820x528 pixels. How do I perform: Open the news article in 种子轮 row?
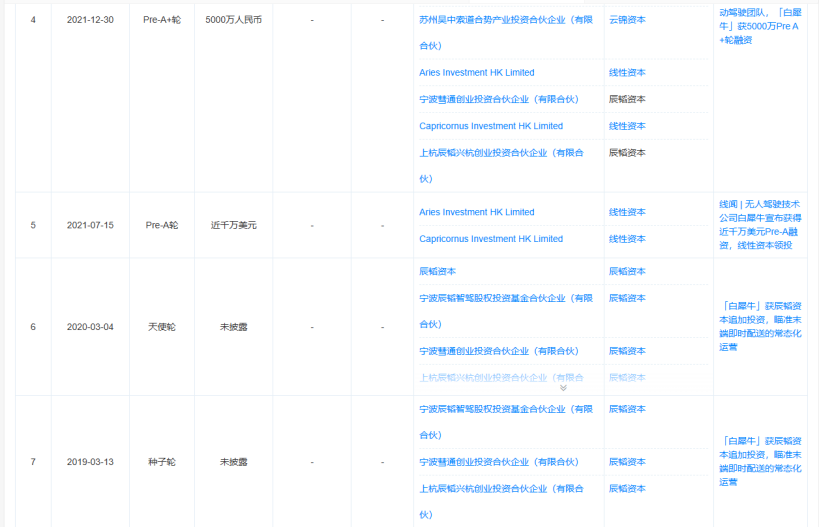click(x=759, y=461)
